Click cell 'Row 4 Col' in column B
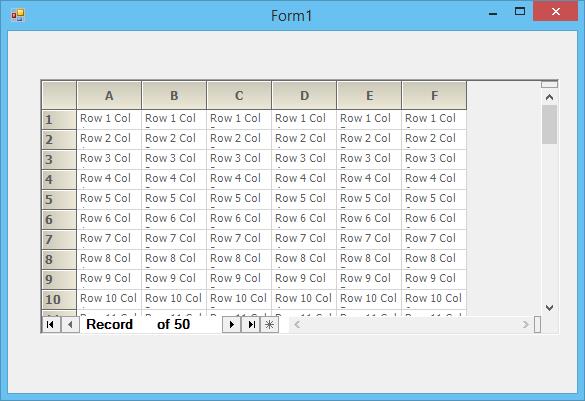This screenshot has height=401, width=585. click(x=174, y=180)
